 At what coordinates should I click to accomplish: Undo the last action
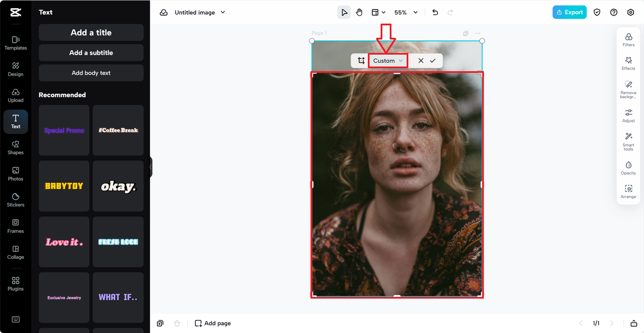tap(435, 13)
